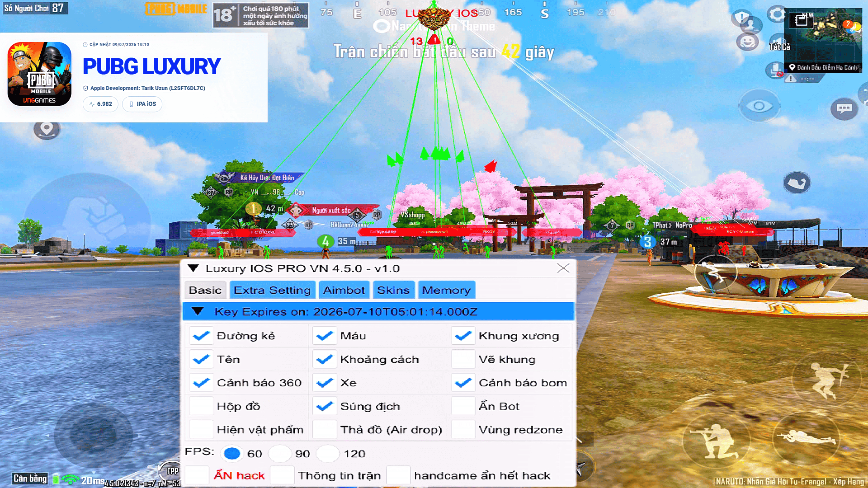This screenshot has width=868, height=488.
Task: Tap the jump action button
Action: pos(827,380)
